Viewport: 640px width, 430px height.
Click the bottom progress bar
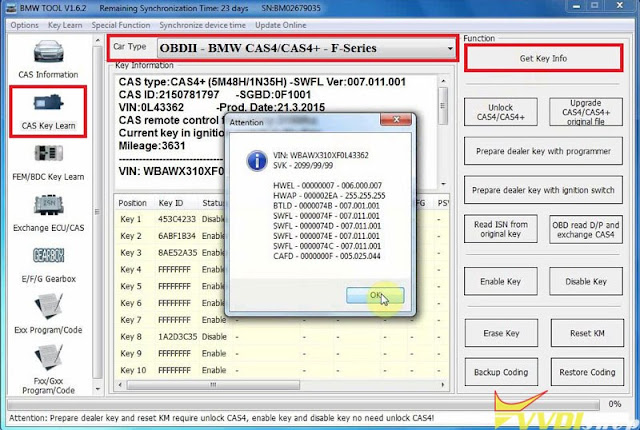coord(303,405)
